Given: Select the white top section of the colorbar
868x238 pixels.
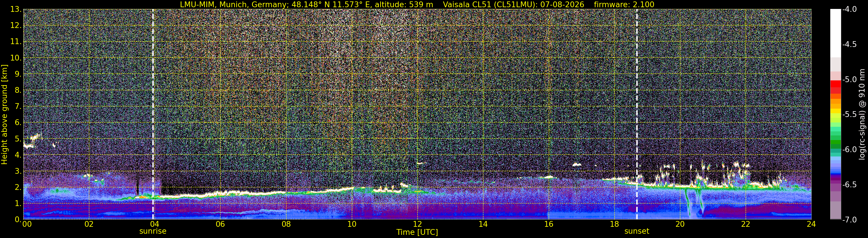Looking at the screenshot, I should (x=835, y=33).
